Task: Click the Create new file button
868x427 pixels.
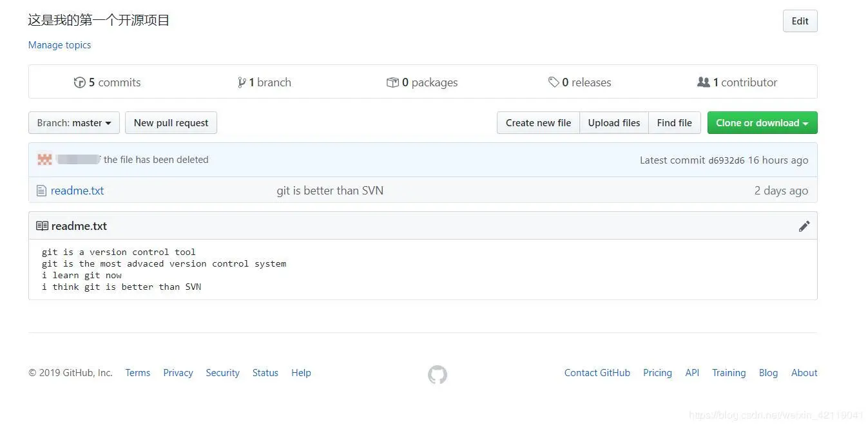Action: click(538, 123)
